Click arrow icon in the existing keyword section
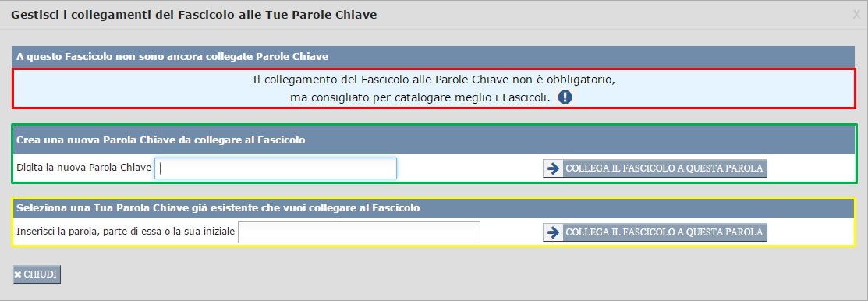Screen dimensions: 868x301 point(553,232)
